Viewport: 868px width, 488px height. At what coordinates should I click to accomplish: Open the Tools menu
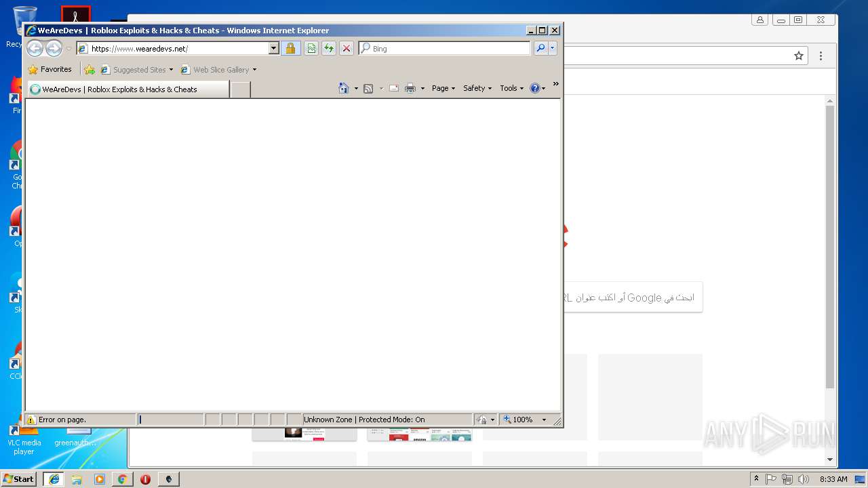pos(511,88)
